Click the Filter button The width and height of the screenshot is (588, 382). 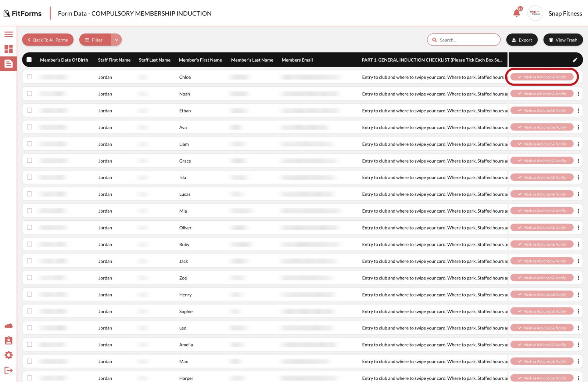[95, 40]
